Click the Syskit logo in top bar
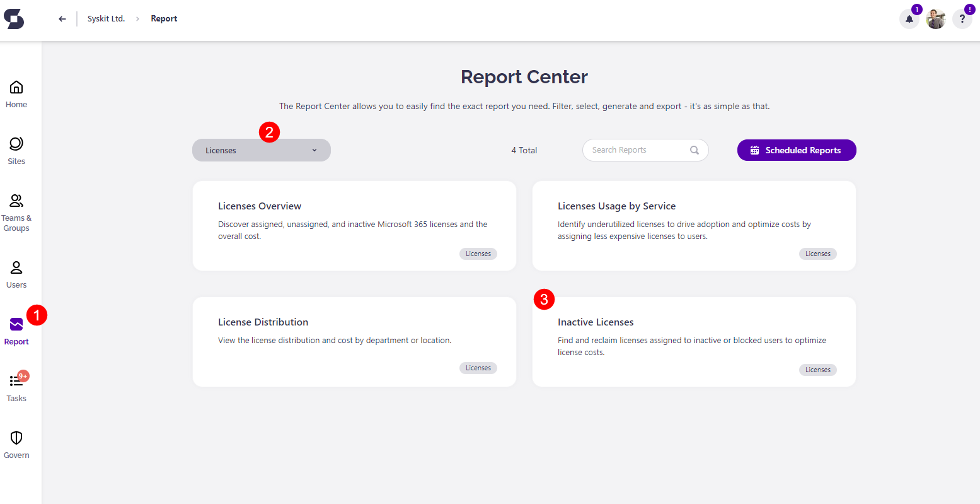This screenshot has height=504, width=980. [14, 19]
